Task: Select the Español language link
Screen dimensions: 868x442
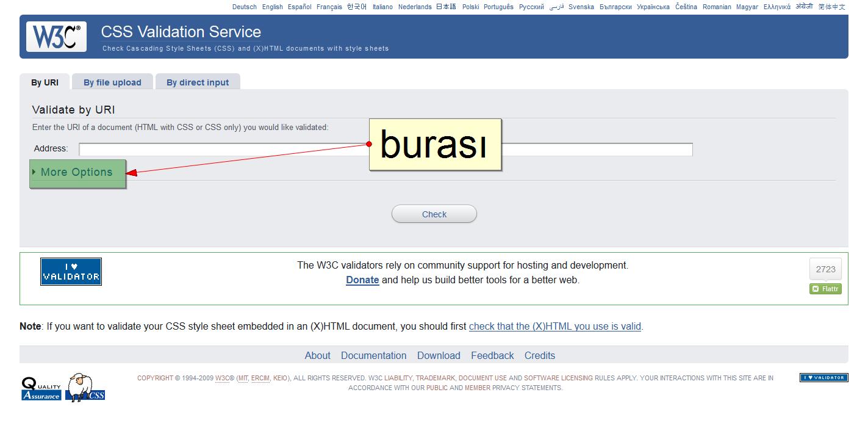Action: coord(299,7)
